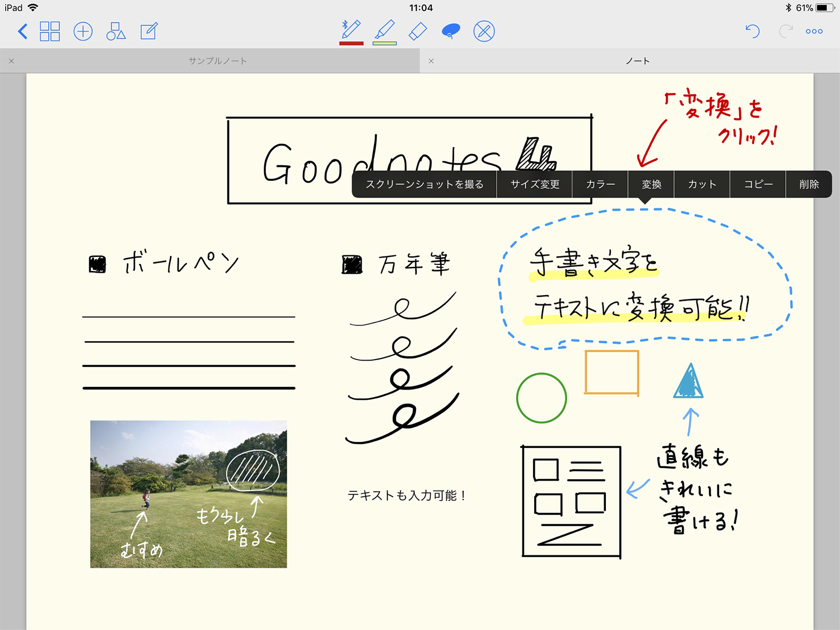
Task: Tap the 11:04 clock in status bar
Action: [421, 8]
